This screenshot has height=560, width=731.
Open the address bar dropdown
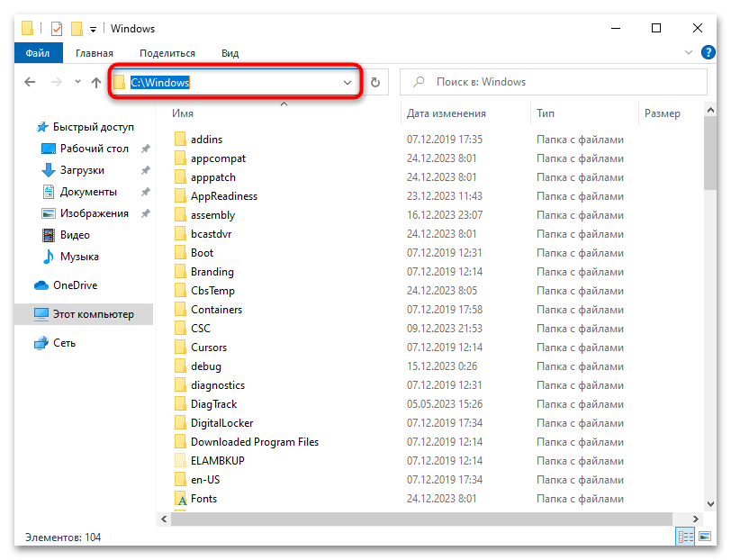347,82
